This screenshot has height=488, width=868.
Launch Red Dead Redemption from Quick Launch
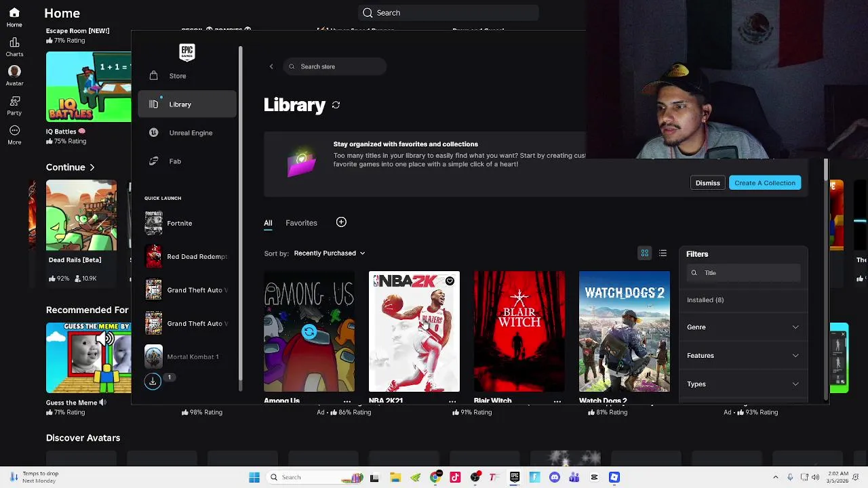point(187,257)
